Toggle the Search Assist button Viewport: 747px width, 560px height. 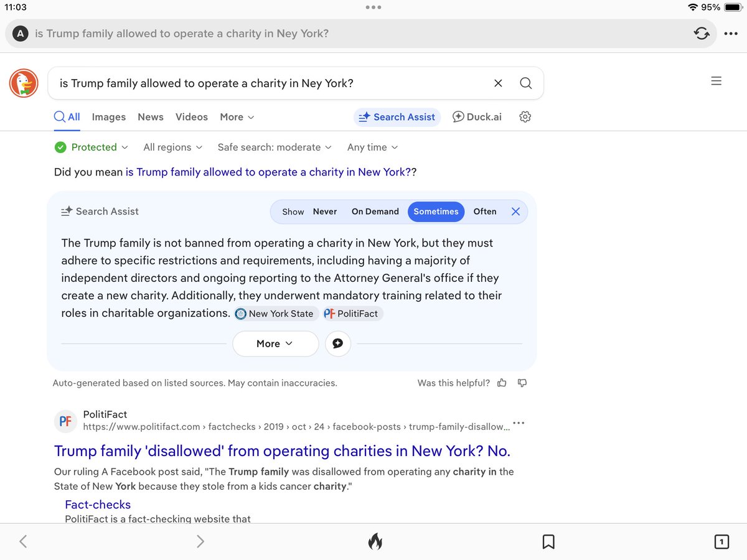tap(397, 117)
